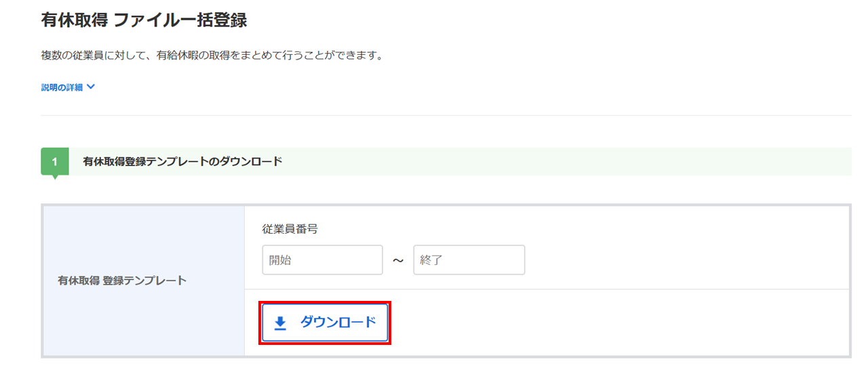Click the 従業員番号 label

point(290,229)
